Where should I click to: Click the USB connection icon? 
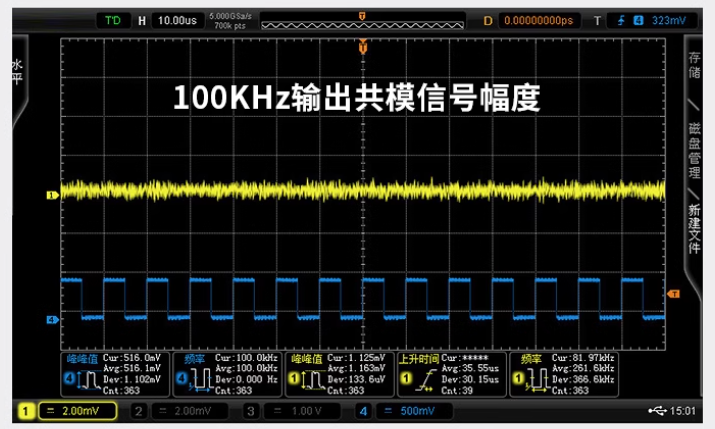tap(656, 411)
